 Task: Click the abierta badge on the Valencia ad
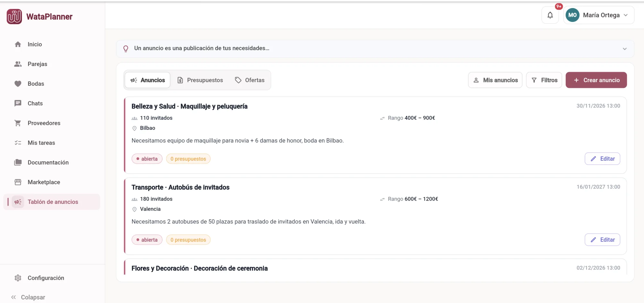[147, 240]
